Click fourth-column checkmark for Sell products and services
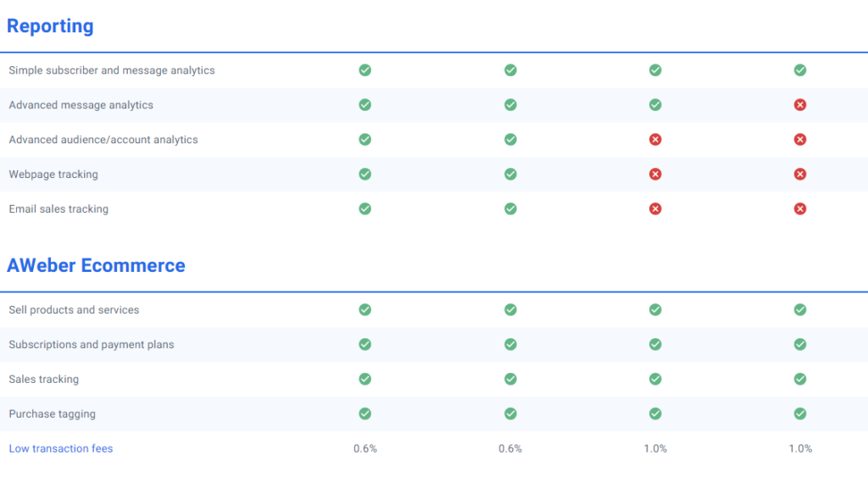 coord(800,310)
